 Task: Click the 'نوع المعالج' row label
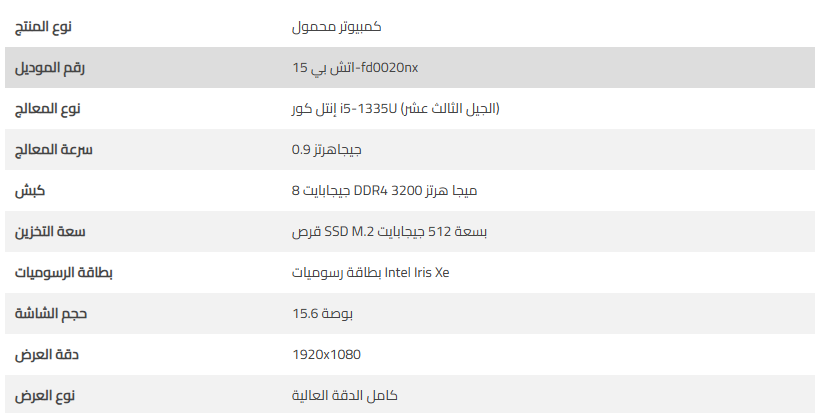50,108
